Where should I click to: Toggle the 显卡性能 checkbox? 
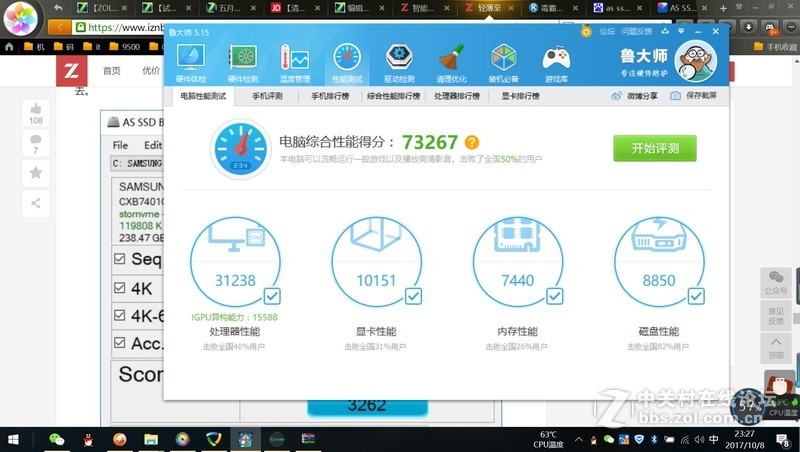coord(413,296)
